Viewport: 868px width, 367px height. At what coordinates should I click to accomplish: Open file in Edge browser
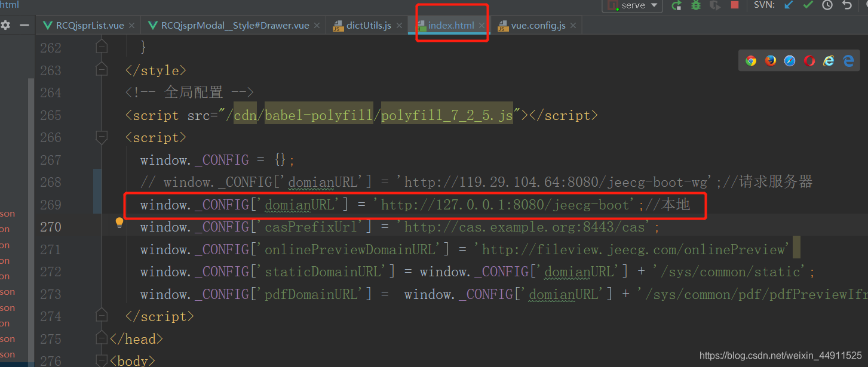click(x=848, y=60)
